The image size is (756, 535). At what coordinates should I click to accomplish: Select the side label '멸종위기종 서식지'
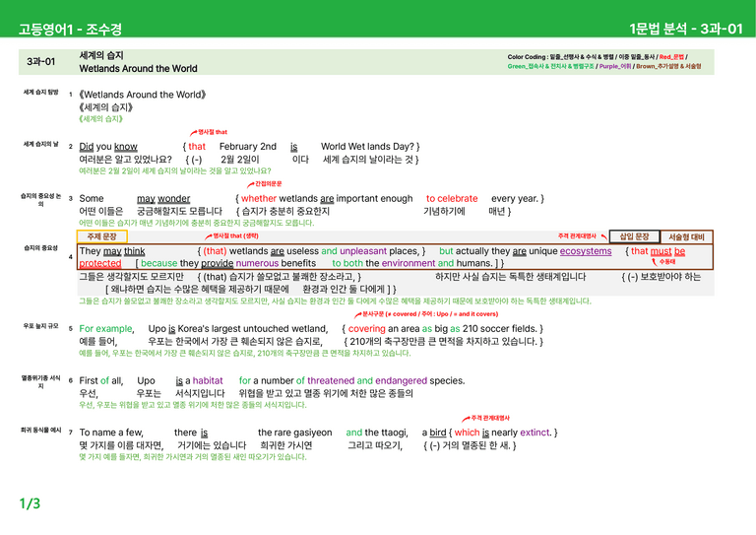(x=41, y=381)
